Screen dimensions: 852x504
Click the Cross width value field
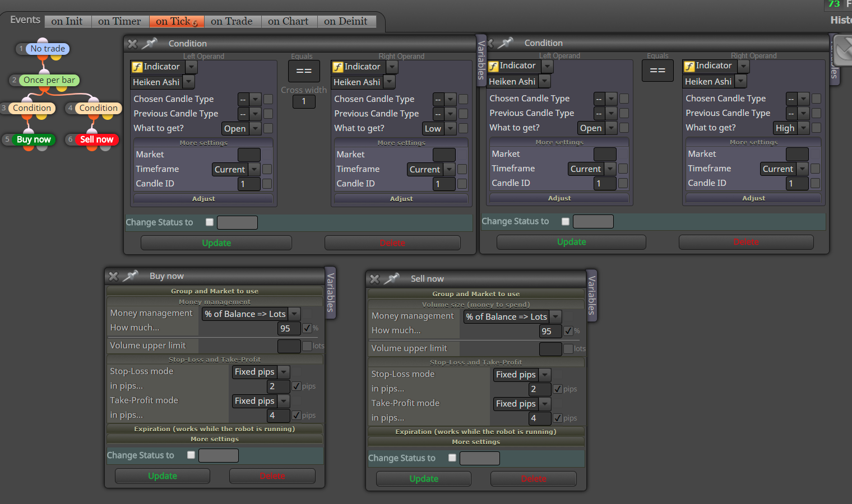click(304, 101)
